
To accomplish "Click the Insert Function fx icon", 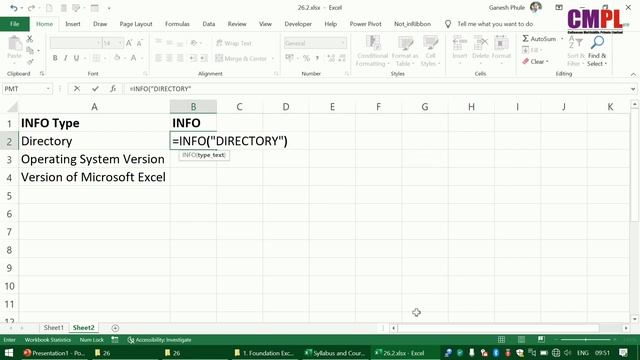I will (x=113, y=89).
